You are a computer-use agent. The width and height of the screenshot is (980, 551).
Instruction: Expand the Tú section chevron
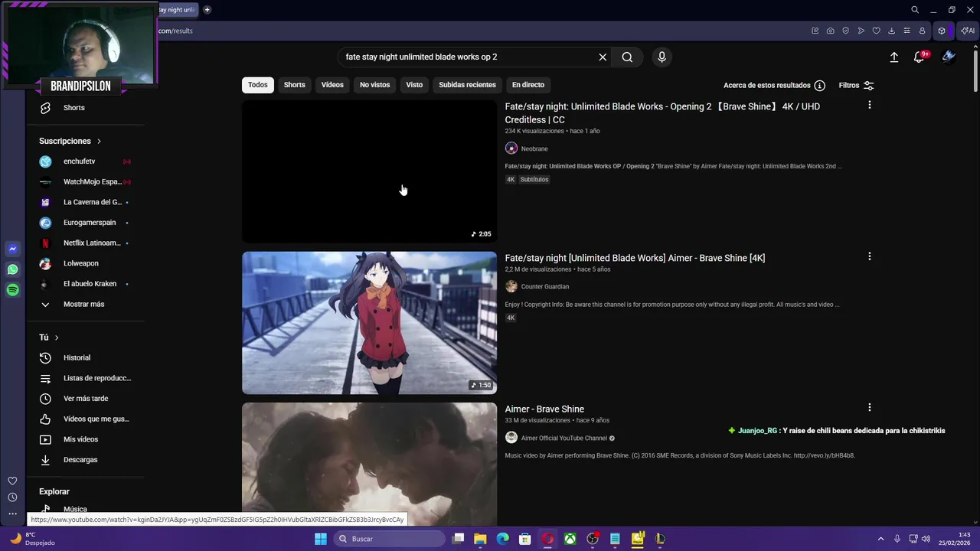(57, 337)
